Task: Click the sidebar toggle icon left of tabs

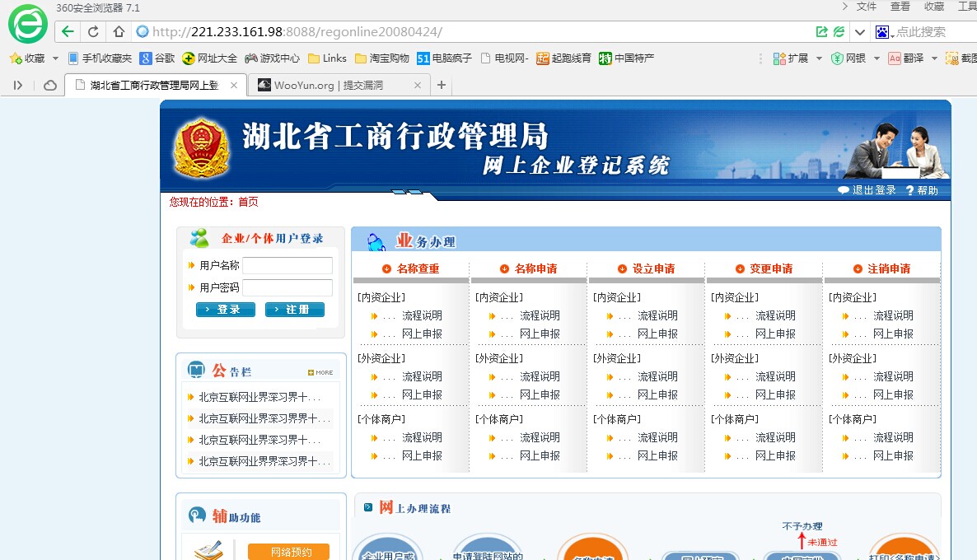Action: click(x=18, y=86)
